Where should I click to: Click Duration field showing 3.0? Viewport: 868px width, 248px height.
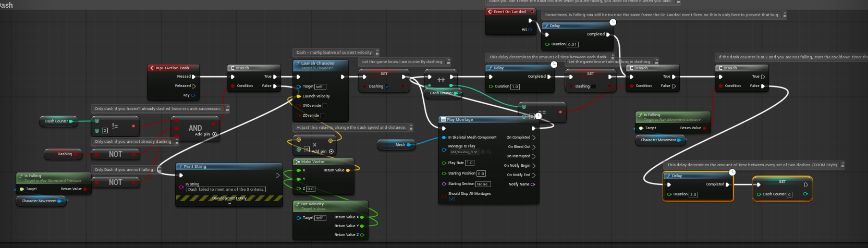(693, 194)
